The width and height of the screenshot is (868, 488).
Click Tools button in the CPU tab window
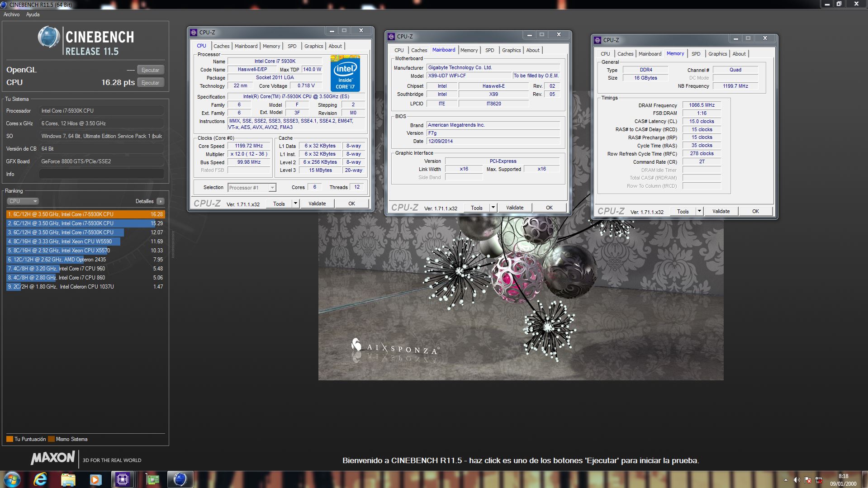279,204
